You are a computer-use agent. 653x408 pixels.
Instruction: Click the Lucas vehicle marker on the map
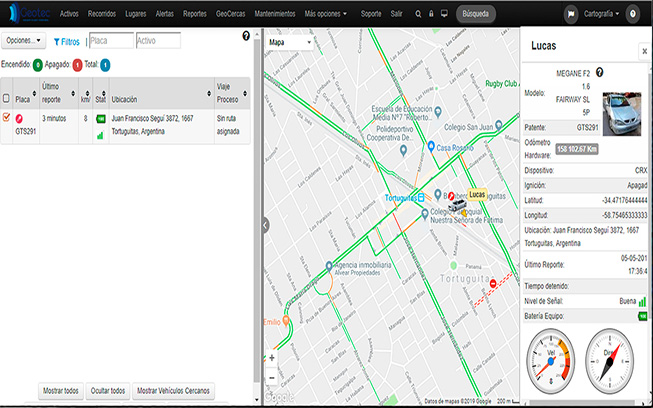click(457, 203)
